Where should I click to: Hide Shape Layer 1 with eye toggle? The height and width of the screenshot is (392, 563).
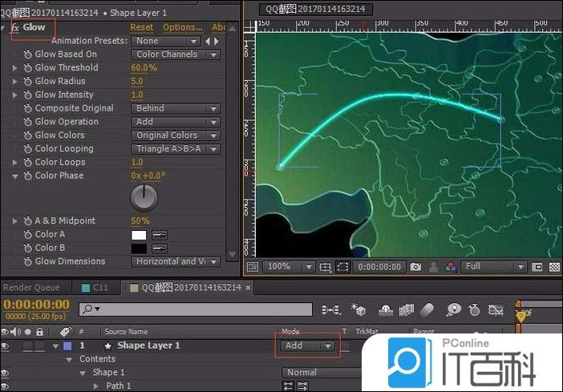[6, 346]
